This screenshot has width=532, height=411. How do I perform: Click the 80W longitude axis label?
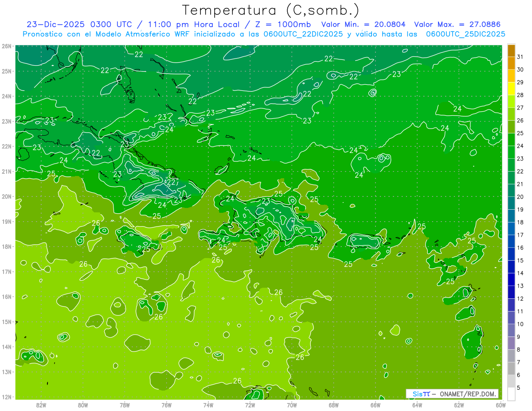[x=83, y=405]
